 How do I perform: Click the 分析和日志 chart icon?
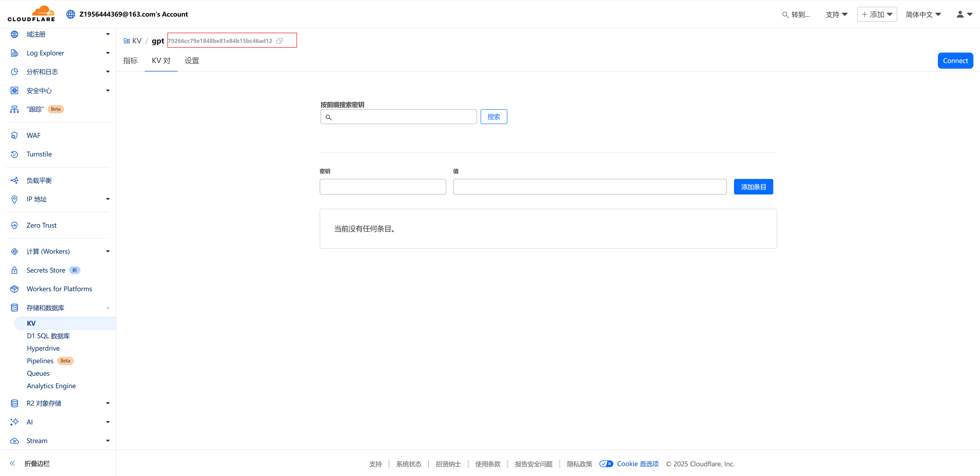tap(15, 71)
